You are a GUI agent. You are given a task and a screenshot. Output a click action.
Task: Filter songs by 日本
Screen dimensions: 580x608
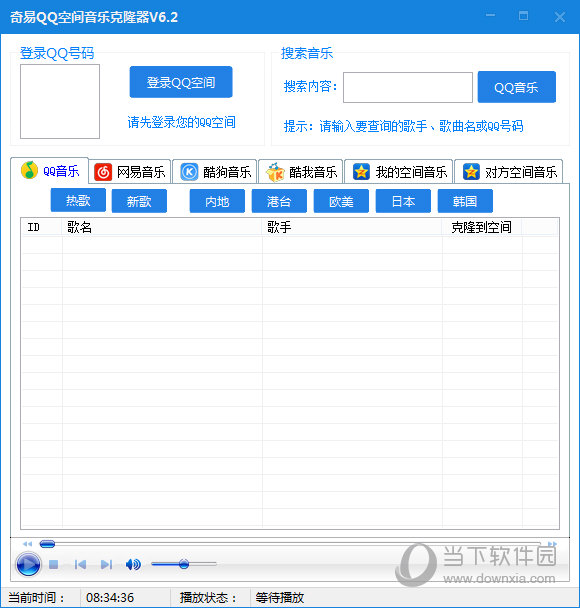tap(403, 201)
